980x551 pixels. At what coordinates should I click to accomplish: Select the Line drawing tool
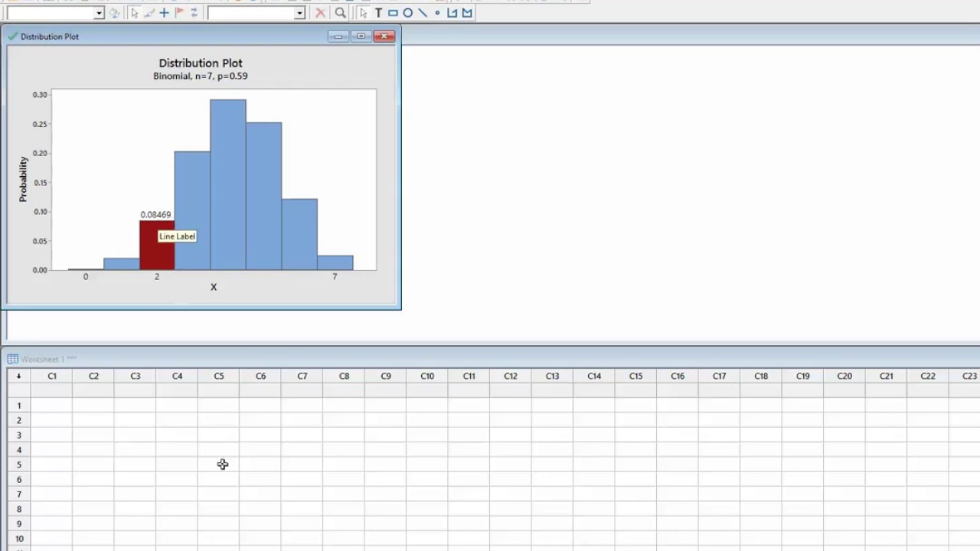click(422, 13)
